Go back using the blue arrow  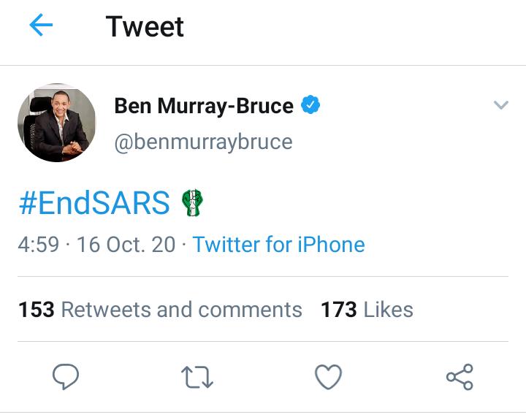point(41,25)
